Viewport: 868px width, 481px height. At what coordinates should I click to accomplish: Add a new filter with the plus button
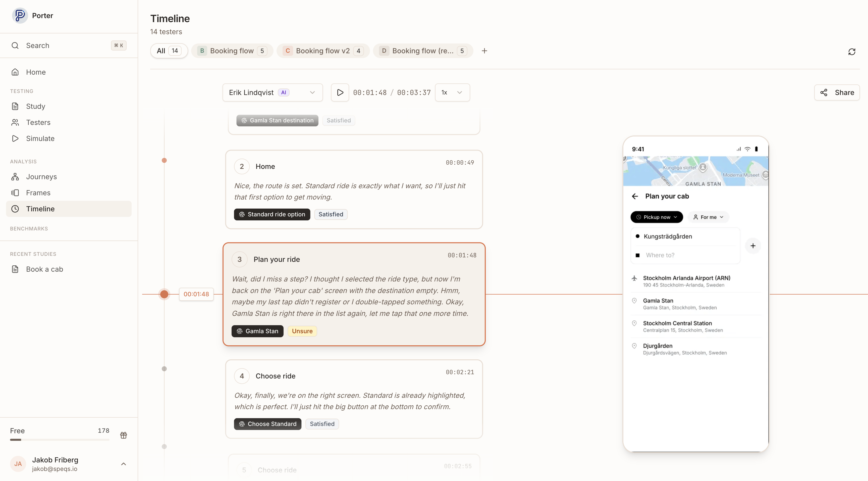(x=484, y=51)
